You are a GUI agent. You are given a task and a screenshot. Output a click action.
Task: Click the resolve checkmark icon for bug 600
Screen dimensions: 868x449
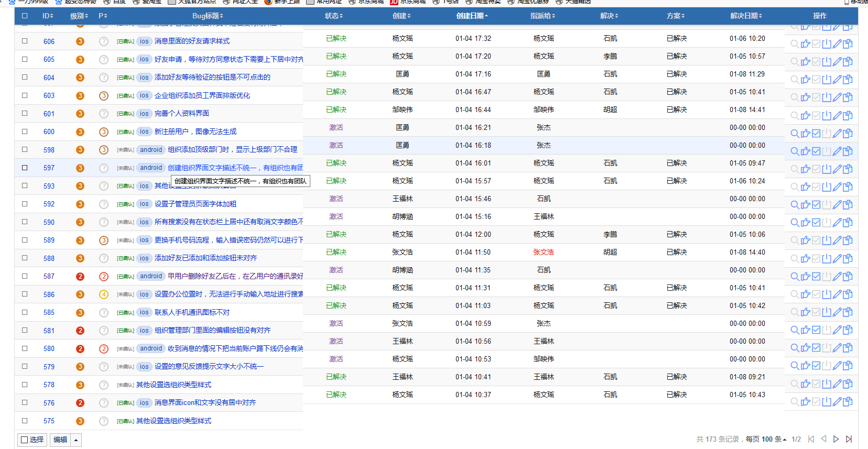pos(816,134)
